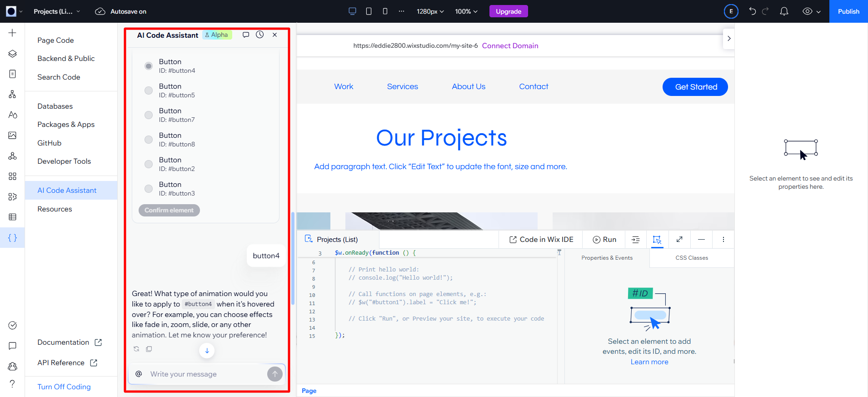Click Learn more link in properties panel
Viewport: 868px width, 397px height.
click(649, 362)
